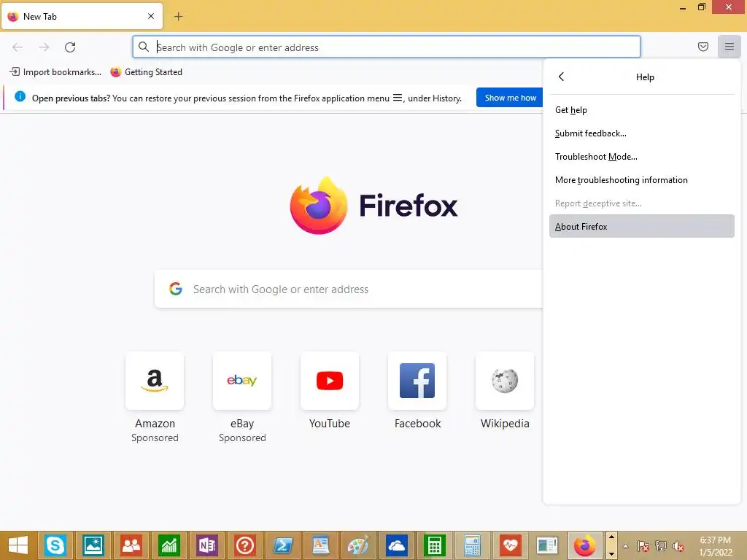
Task: Open the Photos app in taskbar
Action: point(93,545)
